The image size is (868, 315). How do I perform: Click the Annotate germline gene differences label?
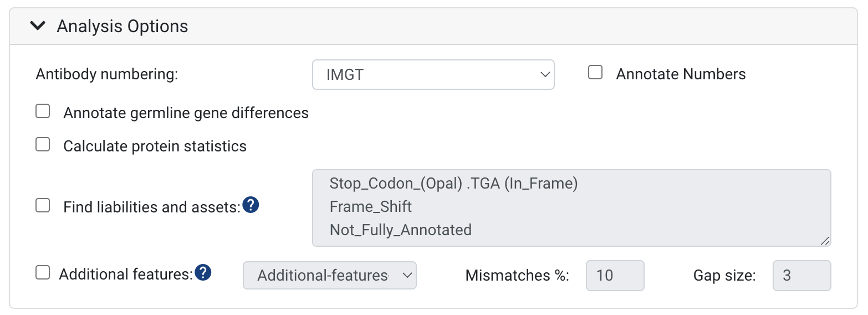coord(186,113)
